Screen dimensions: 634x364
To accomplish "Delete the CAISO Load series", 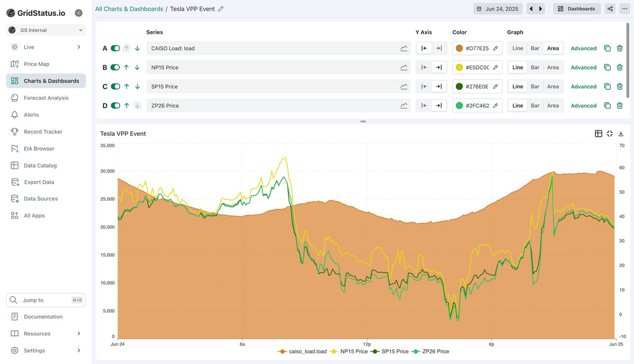I will pos(620,48).
